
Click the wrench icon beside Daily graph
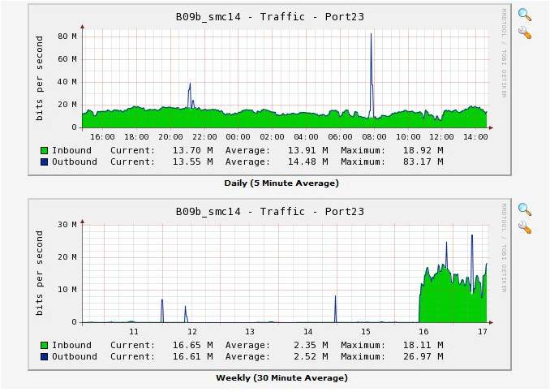click(x=524, y=33)
